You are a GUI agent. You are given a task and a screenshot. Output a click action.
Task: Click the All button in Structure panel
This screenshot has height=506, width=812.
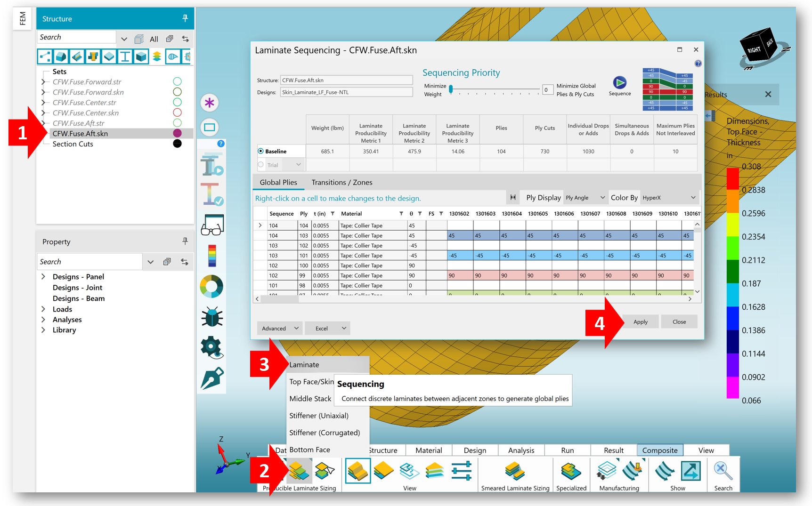click(154, 39)
